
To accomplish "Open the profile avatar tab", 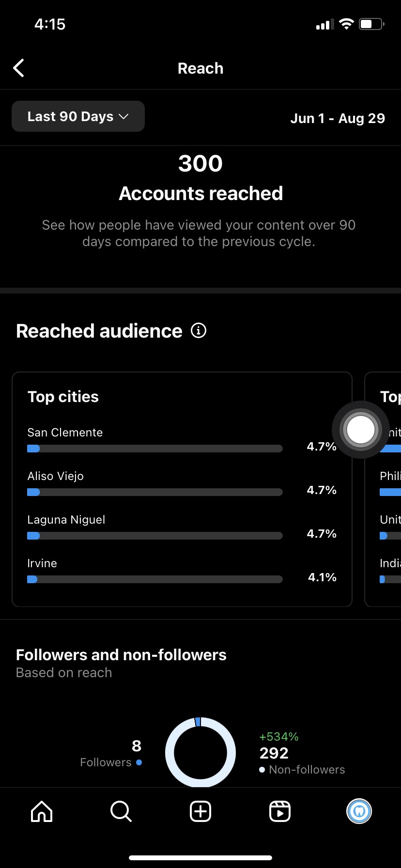I will [x=359, y=811].
